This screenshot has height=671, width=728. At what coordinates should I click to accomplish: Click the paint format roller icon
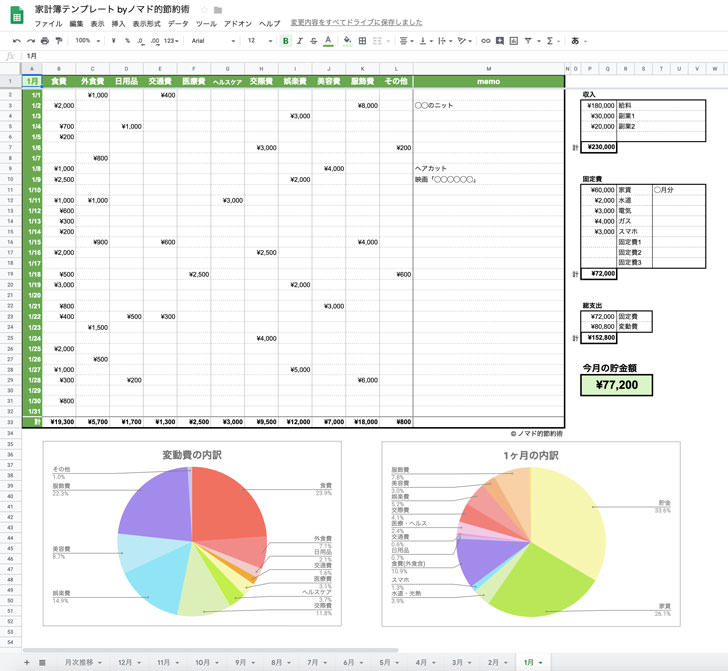59,41
